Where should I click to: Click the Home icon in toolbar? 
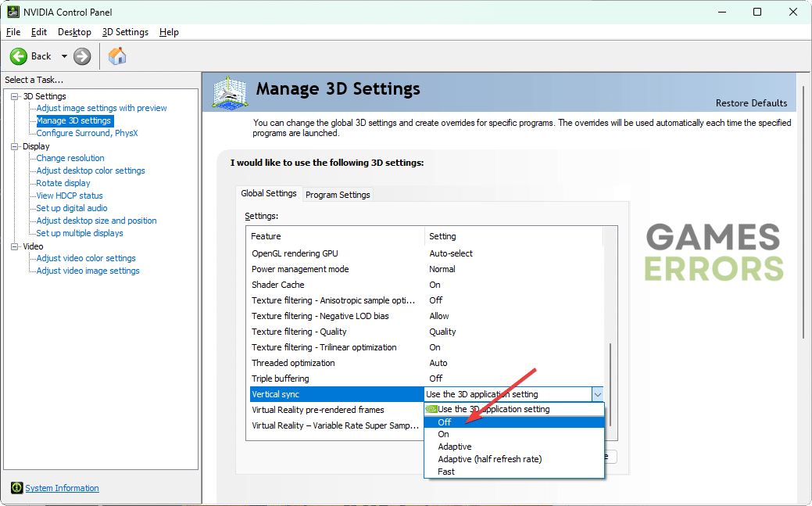pyautogui.click(x=117, y=56)
